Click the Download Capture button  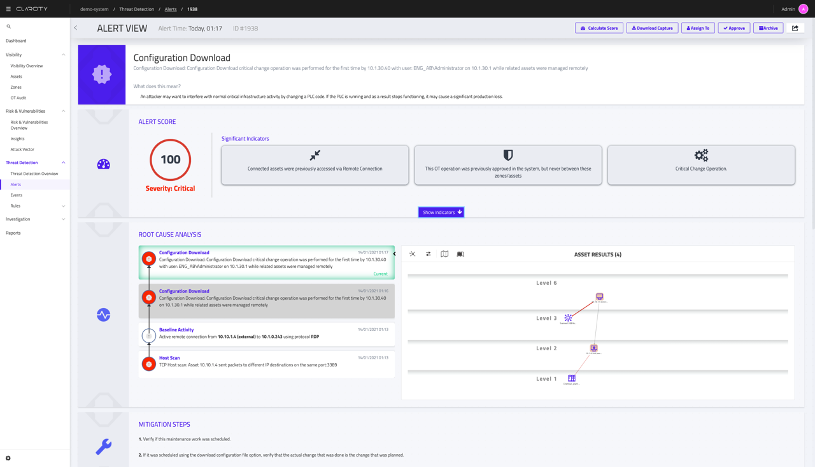coord(652,28)
